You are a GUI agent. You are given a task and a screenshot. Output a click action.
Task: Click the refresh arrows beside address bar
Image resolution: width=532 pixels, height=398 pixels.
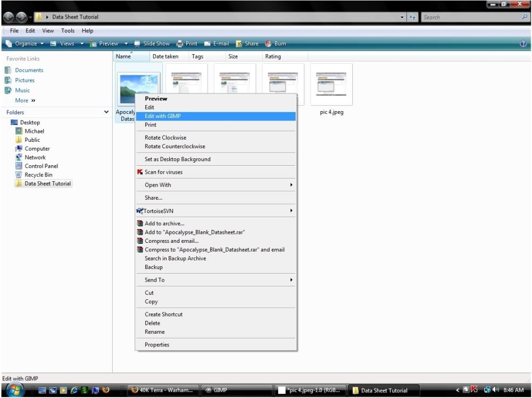click(413, 18)
